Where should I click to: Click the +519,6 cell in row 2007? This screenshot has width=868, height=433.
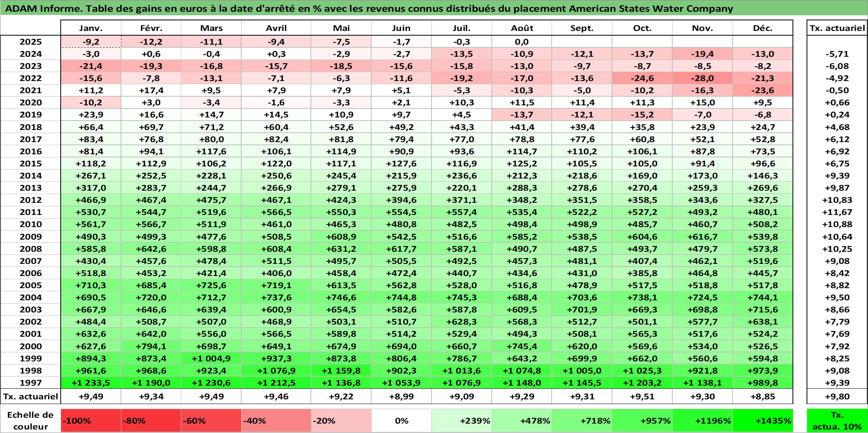click(x=763, y=261)
